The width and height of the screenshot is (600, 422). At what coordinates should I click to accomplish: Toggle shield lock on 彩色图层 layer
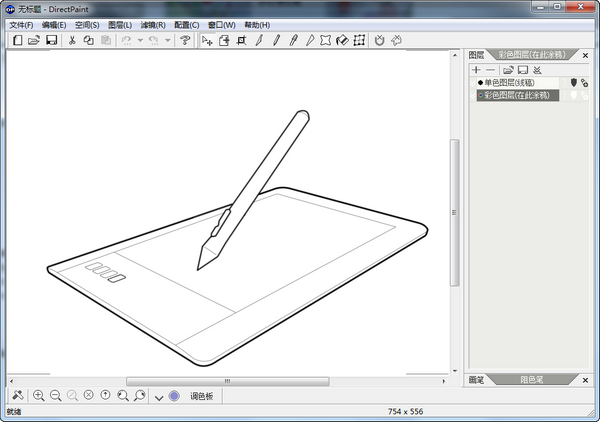(x=574, y=96)
